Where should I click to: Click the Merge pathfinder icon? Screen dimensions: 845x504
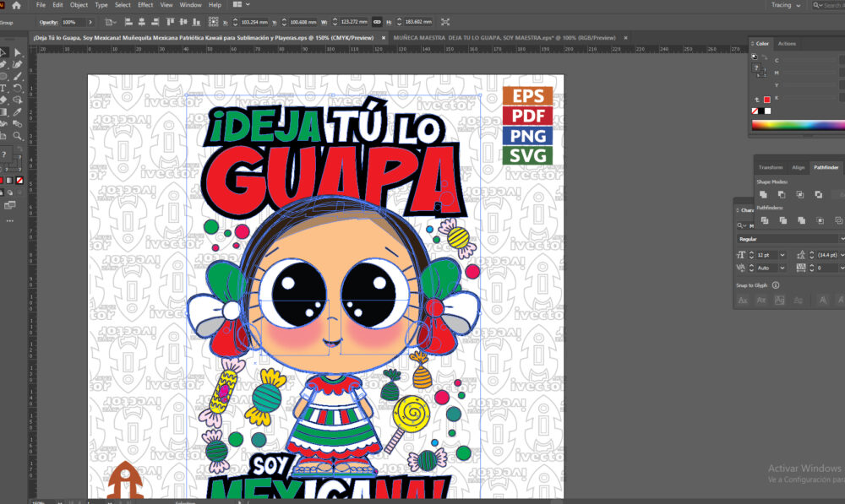[801, 220]
